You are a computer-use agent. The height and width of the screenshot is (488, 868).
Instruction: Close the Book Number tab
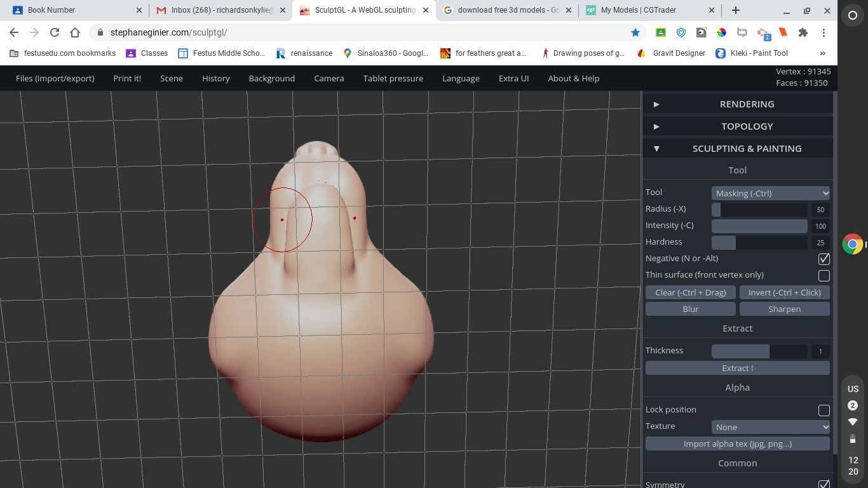139,10
